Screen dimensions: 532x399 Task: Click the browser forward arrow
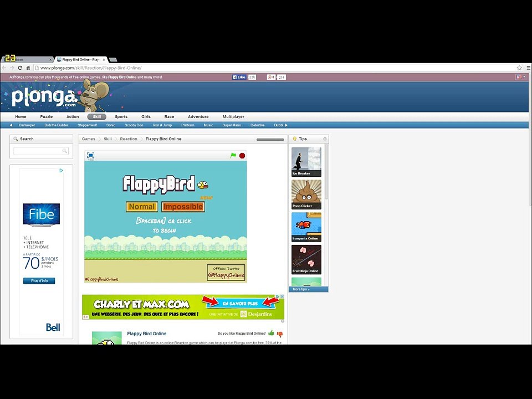coord(12,68)
